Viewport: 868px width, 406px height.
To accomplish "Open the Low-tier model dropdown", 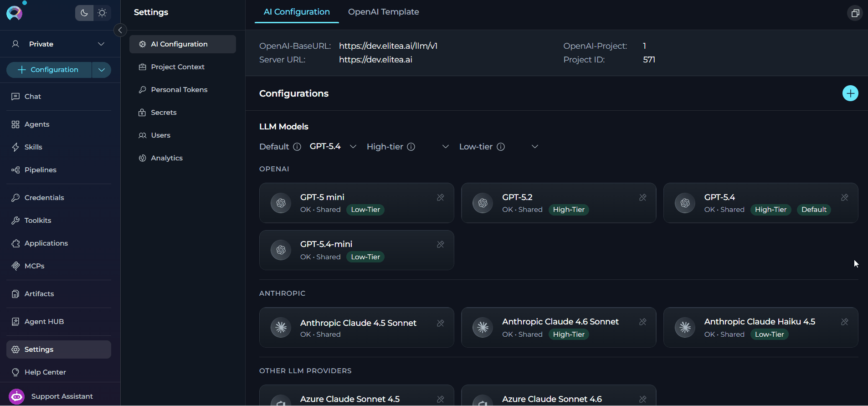I will tap(535, 147).
